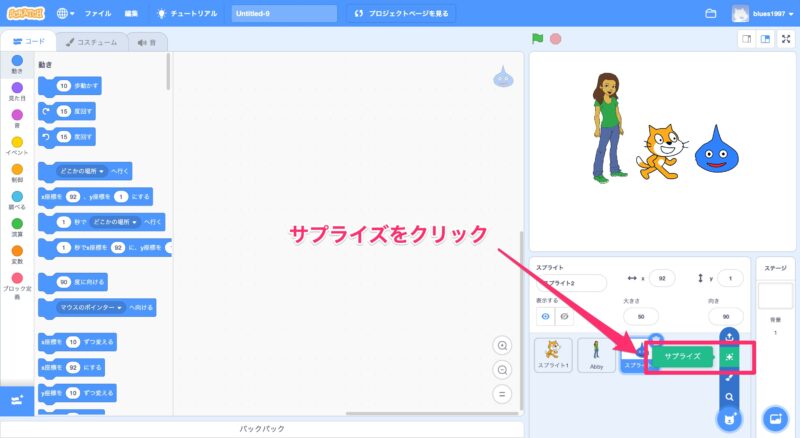The height and width of the screenshot is (438, 800).
Task: Zoom in the code workspace
Action: [502, 345]
